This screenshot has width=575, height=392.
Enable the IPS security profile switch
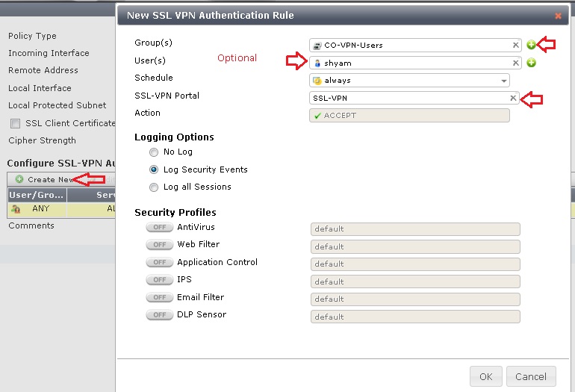click(160, 280)
